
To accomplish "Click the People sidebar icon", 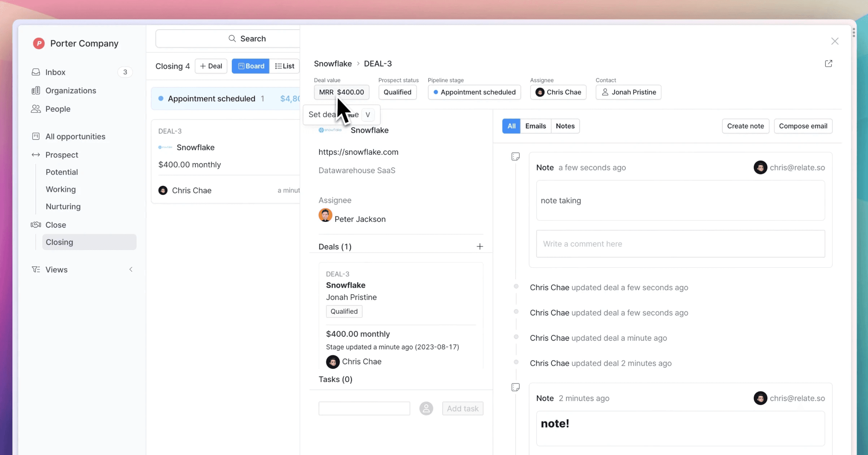I will tap(36, 109).
